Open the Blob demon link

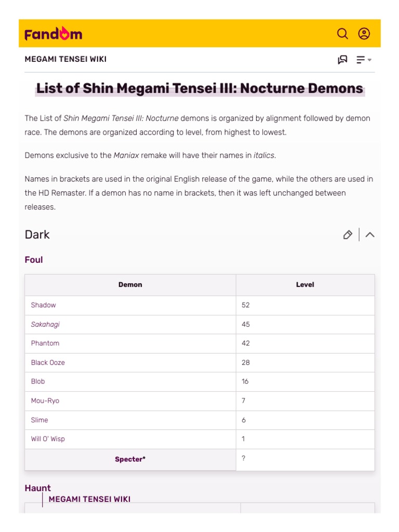point(38,381)
